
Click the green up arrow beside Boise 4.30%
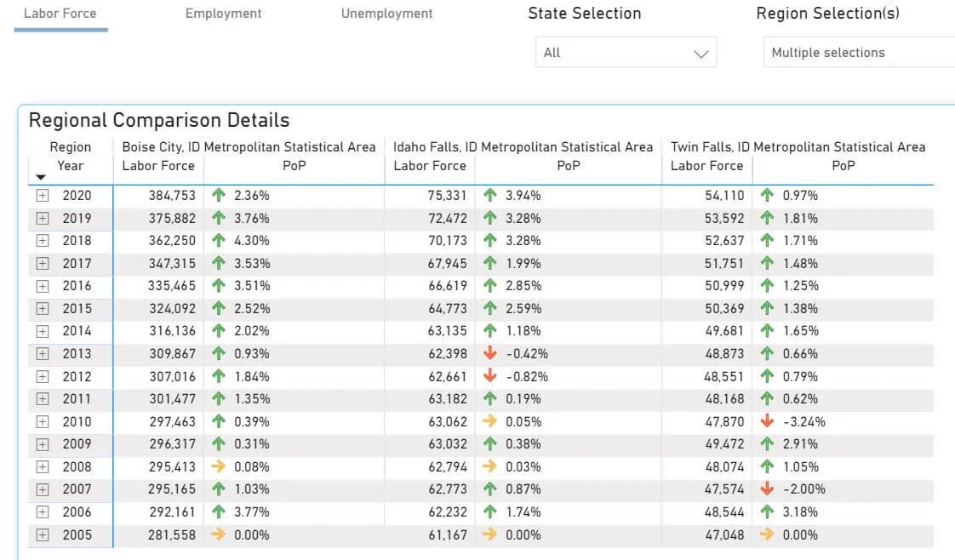coord(219,240)
